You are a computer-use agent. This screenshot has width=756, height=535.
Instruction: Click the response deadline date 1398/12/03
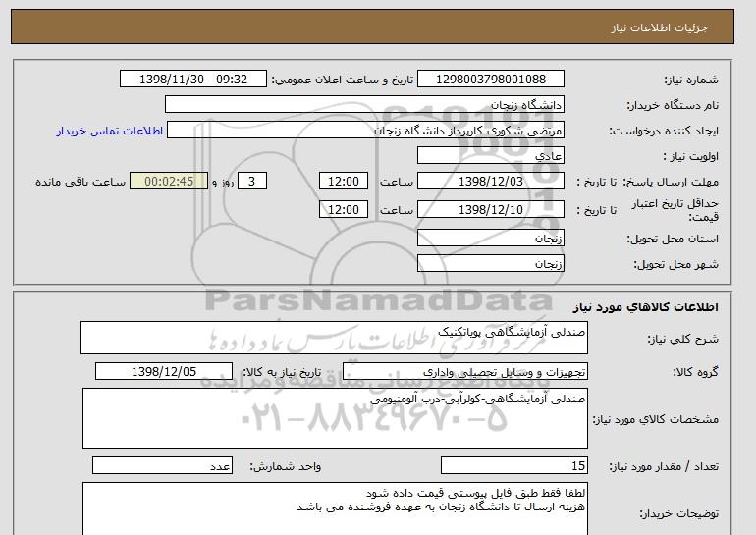point(490,182)
